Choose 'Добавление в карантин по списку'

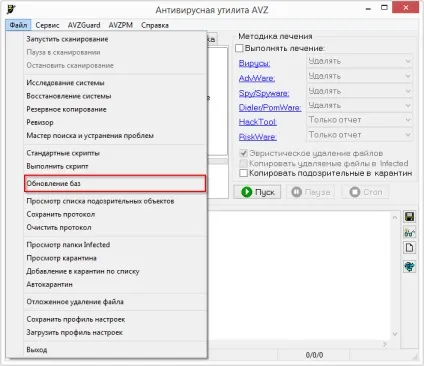tap(115, 271)
